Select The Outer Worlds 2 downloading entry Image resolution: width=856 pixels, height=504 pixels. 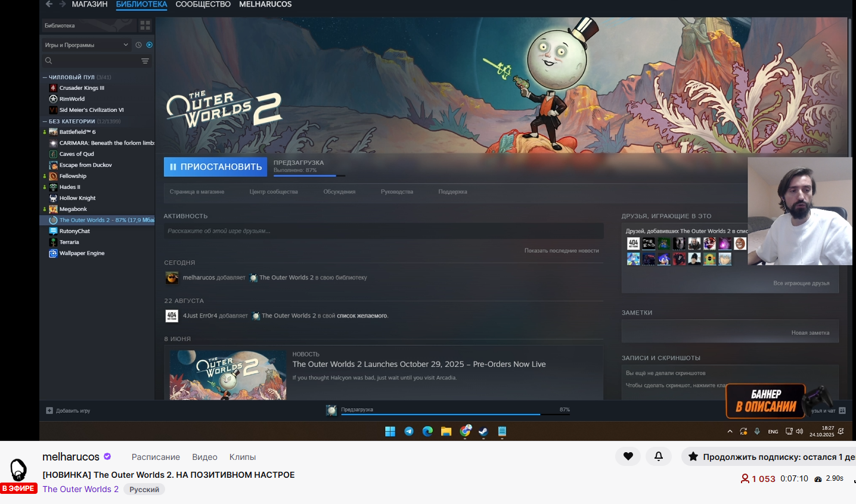tap(97, 220)
